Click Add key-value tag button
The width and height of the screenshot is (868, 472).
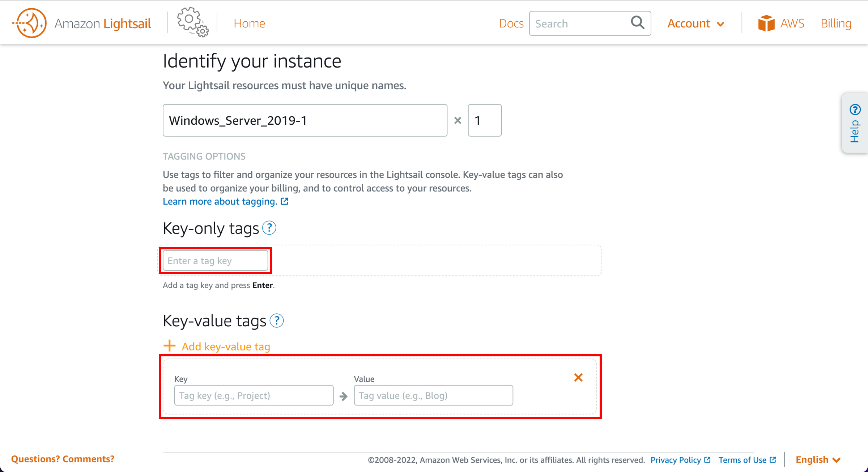click(x=226, y=347)
